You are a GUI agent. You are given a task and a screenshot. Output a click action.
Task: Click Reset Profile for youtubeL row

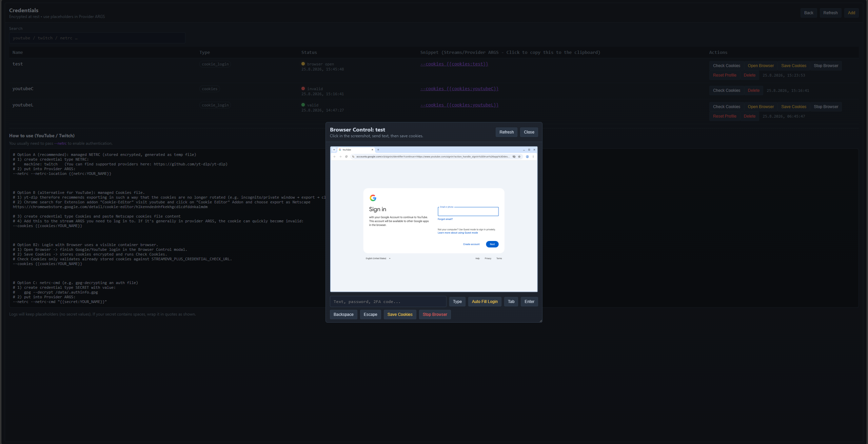[725, 116]
